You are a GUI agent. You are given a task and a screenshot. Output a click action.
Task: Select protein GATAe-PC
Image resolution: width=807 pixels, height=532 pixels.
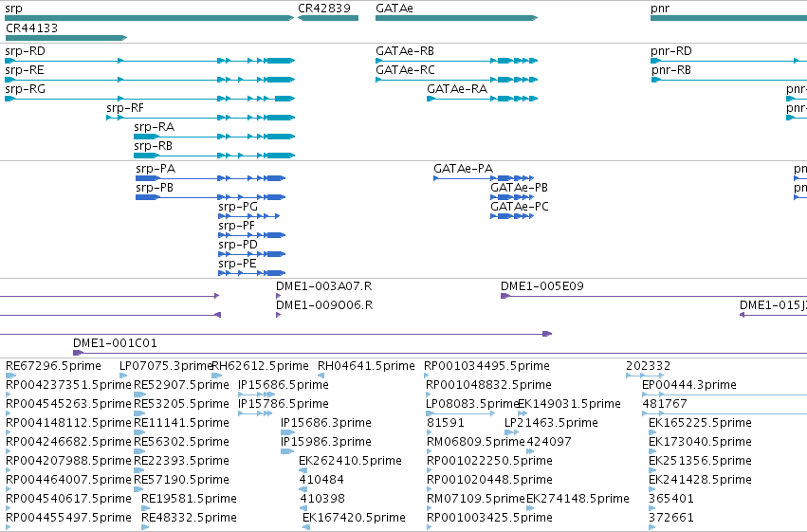tap(512, 216)
